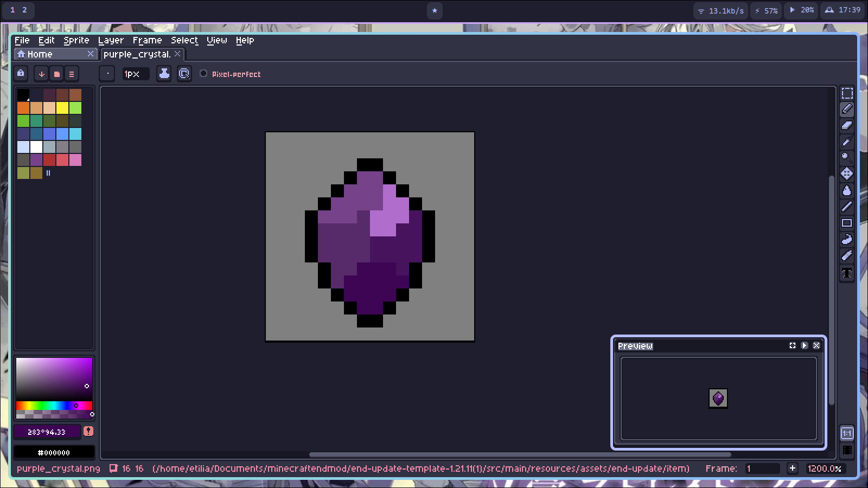This screenshot has width=868, height=488.
Task: Select the Rectangular Marquee tool
Action: [847, 93]
